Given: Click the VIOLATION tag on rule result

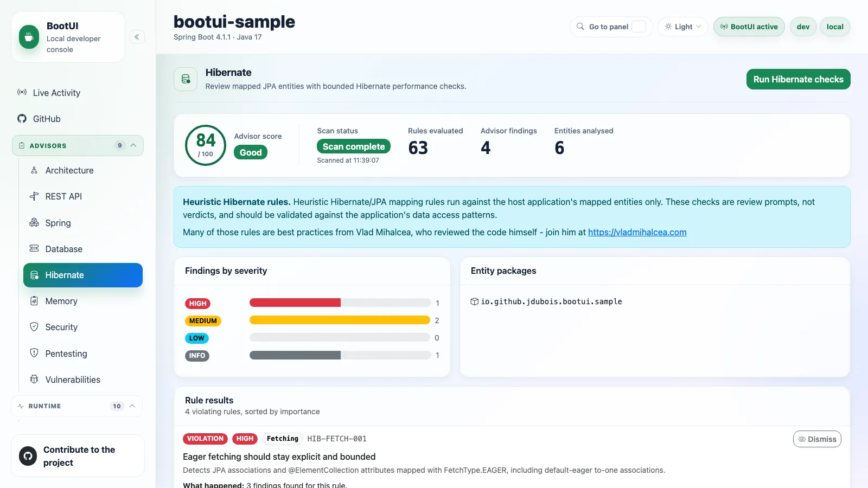Looking at the screenshot, I should click(205, 439).
